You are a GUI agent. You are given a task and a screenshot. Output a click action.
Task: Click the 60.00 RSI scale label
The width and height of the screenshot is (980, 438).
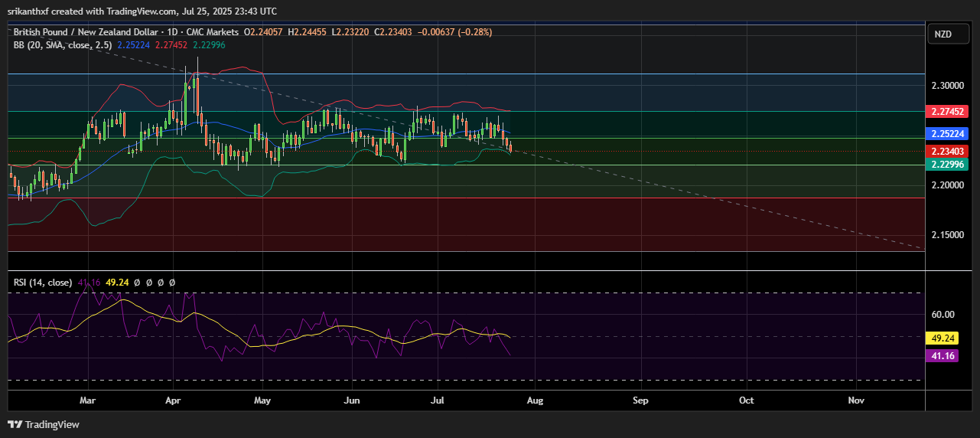click(x=943, y=315)
